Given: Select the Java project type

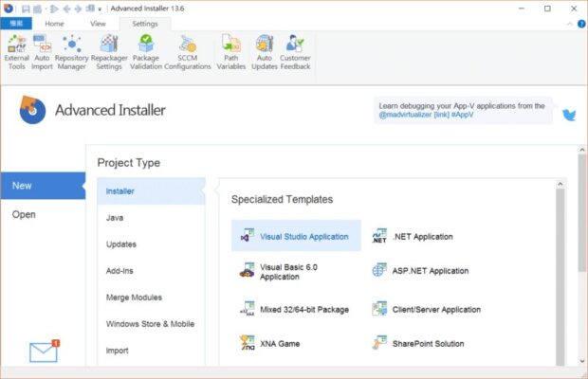Looking at the screenshot, I should point(151,218).
